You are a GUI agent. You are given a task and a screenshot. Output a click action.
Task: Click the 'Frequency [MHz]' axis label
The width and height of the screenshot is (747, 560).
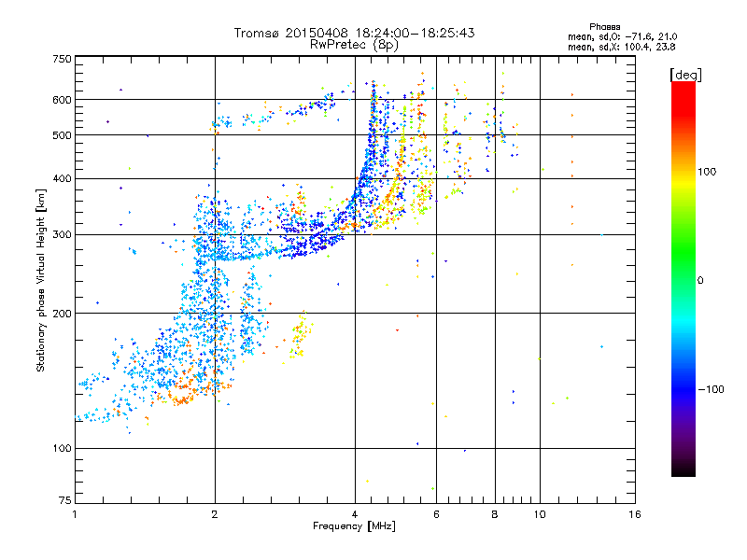coord(354,526)
